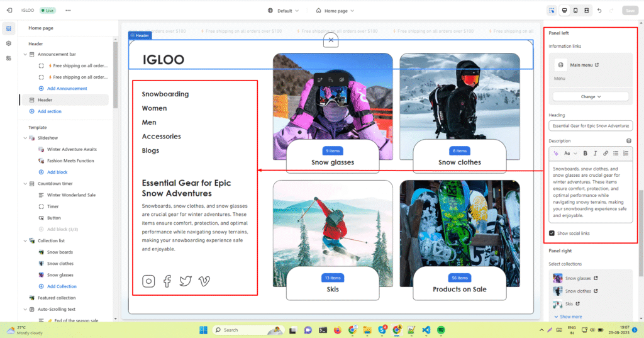Click the Heading text input field
Screen dimensions: 644x338
[591, 127]
